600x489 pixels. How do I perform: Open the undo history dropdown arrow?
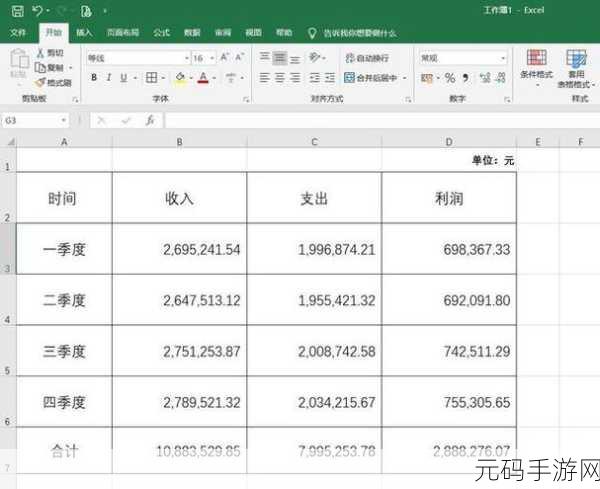click(48, 11)
